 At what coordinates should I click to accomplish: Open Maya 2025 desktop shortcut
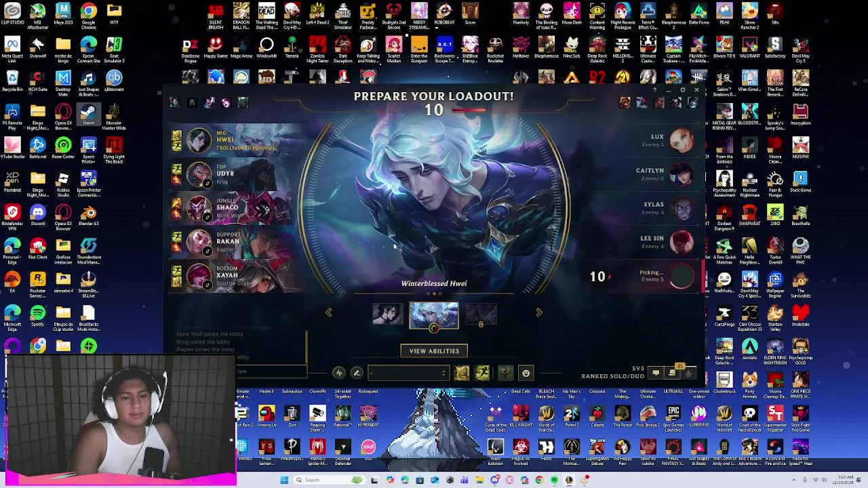click(x=63, y=14)
